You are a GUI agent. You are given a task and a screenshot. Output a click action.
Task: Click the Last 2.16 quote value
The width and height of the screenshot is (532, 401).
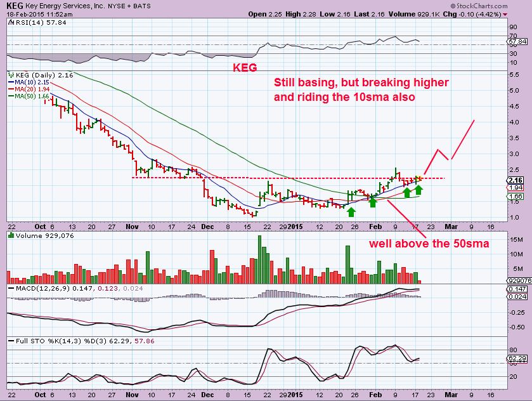[370, 14]
